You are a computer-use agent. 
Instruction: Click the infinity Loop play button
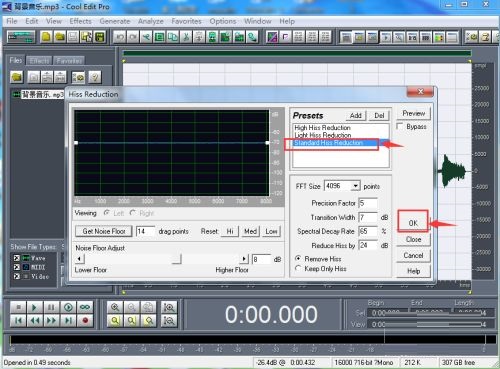[85, 307]
